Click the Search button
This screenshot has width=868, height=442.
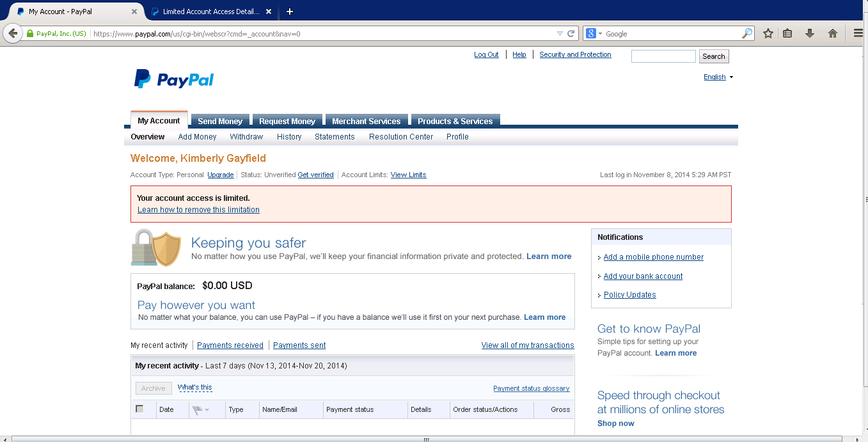pyautogui.click(x=714, y=56)
